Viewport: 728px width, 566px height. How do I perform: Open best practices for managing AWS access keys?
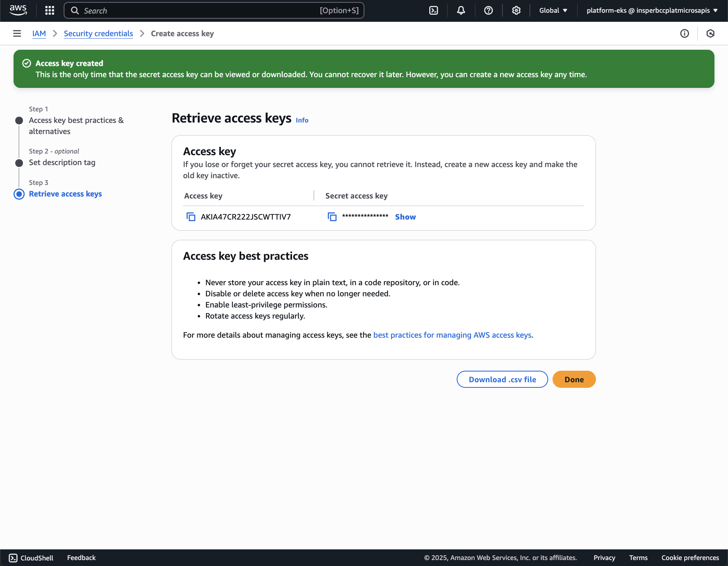tap(452, 335)
